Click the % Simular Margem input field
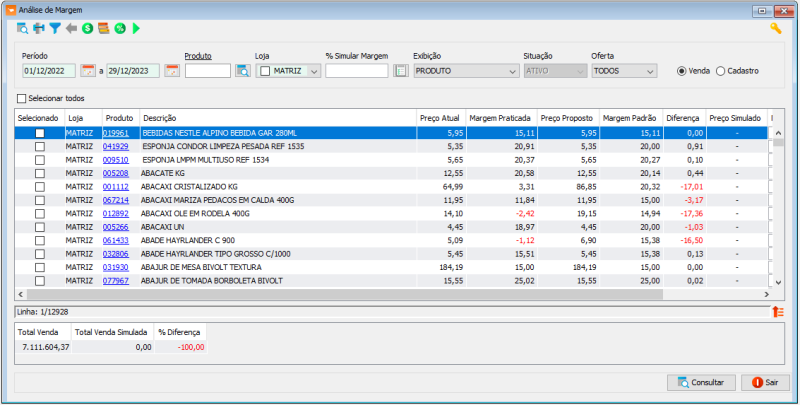The height and width of the screenshot is (405, 800). pos(357,71)
